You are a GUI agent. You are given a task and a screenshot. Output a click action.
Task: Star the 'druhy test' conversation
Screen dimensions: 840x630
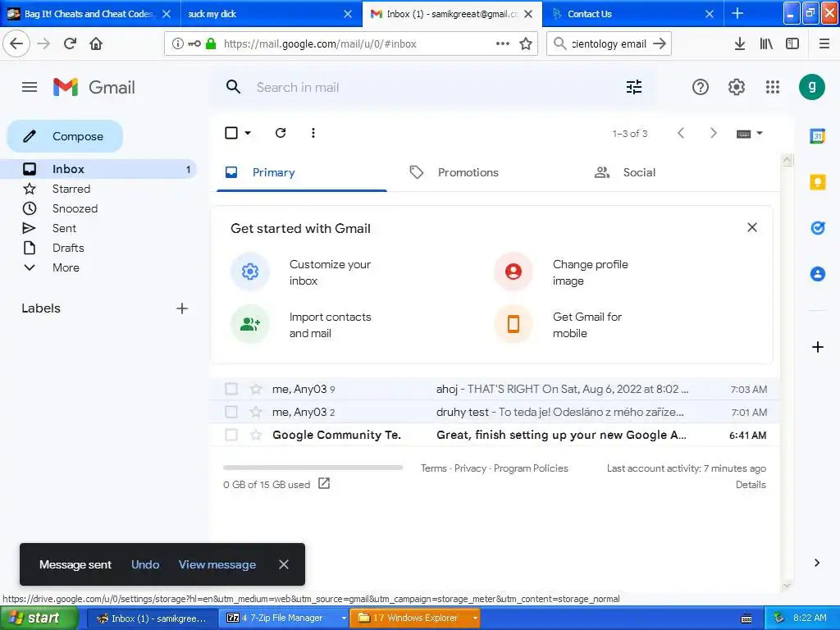coord(256,412)
